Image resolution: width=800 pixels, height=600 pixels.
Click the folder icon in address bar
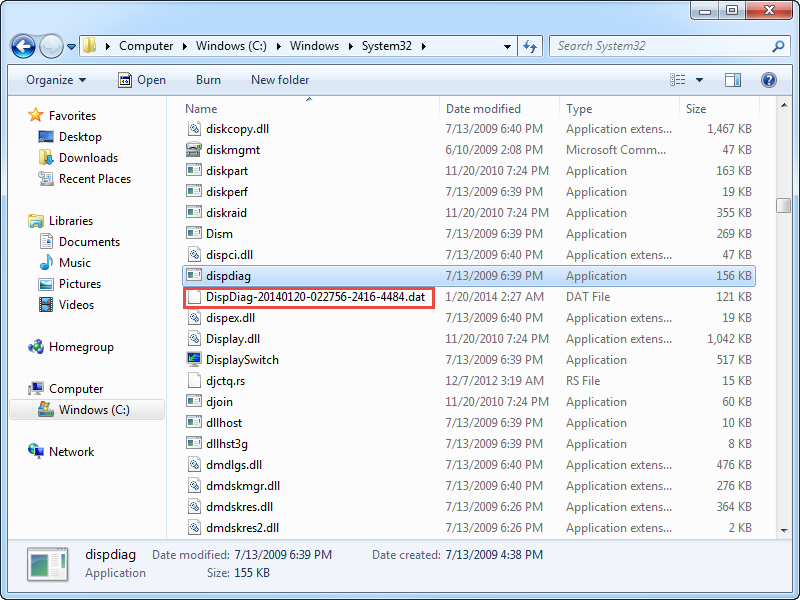click(x=90, y=46)
